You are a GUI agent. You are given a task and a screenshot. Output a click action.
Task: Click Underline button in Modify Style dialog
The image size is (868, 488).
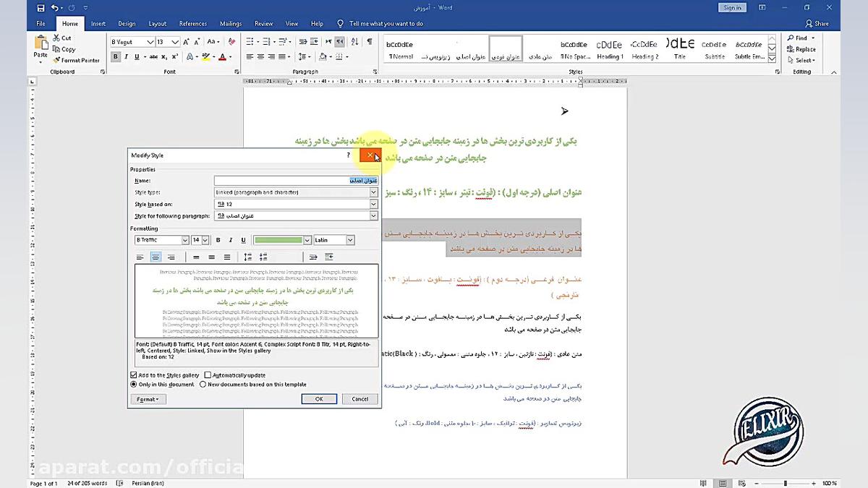pos(243,240)
